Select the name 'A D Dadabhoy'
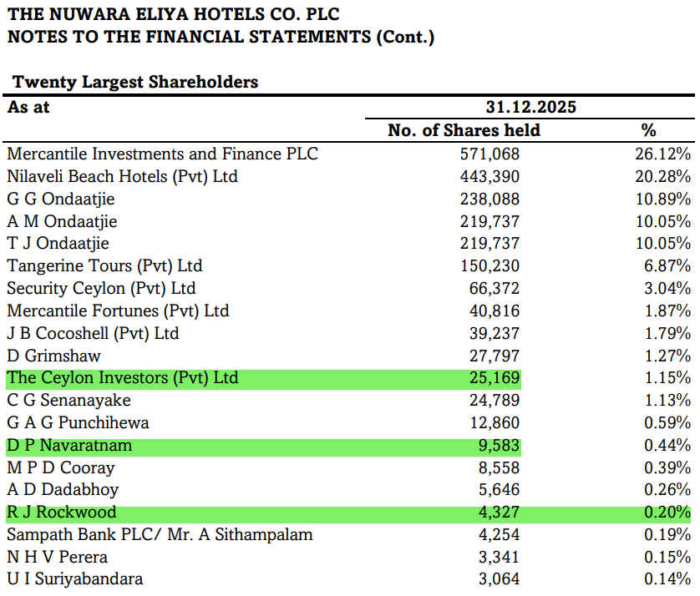 63,490
